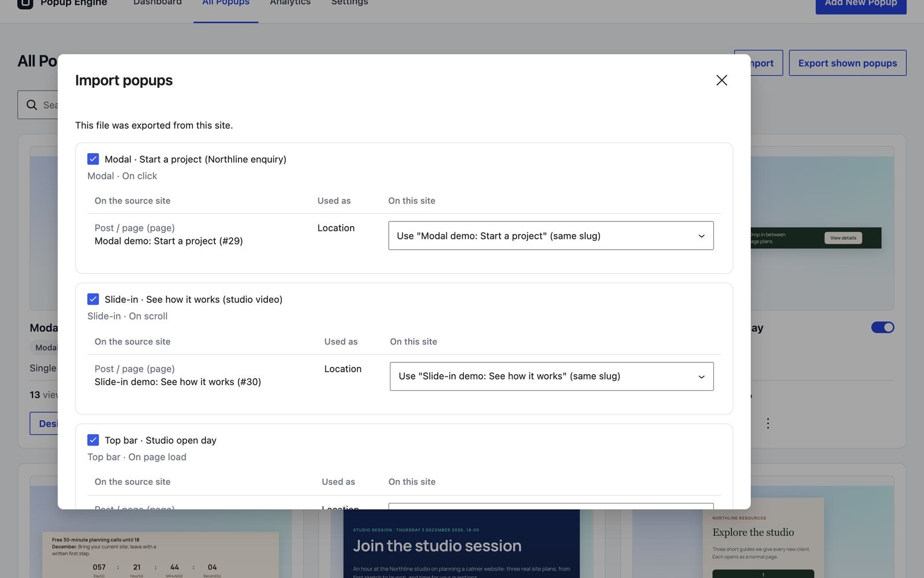Open the countdown planning calls popup thumbnail

coord(161,555)
